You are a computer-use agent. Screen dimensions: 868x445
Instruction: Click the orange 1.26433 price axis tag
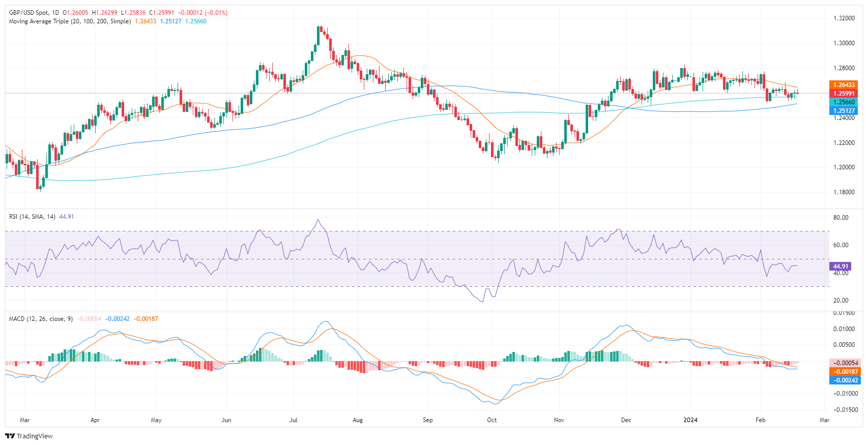pos(843,85)
